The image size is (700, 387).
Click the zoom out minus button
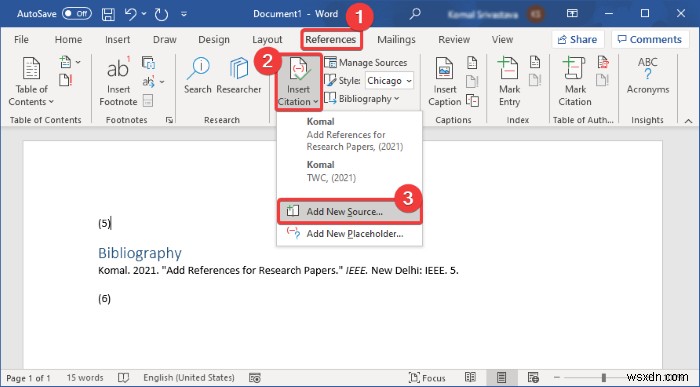(x=556, y=378)
